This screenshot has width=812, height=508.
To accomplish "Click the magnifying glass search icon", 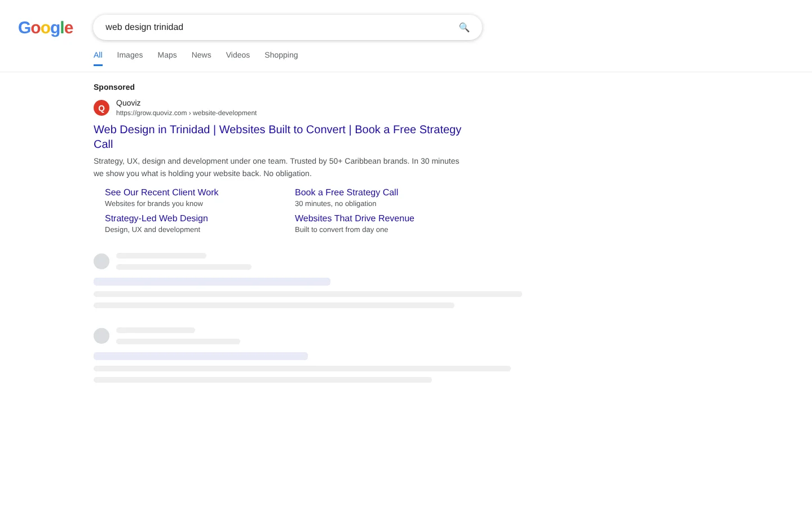I will [464, 27].
